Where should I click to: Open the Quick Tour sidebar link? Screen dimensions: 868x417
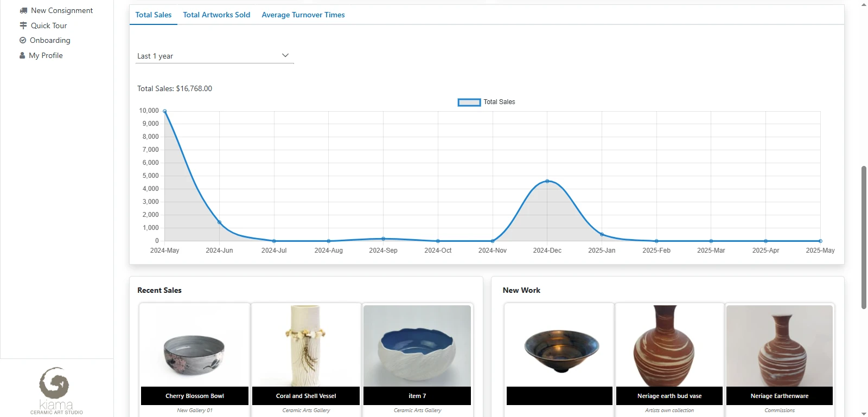pyautogui.click(x=49, y=25)
